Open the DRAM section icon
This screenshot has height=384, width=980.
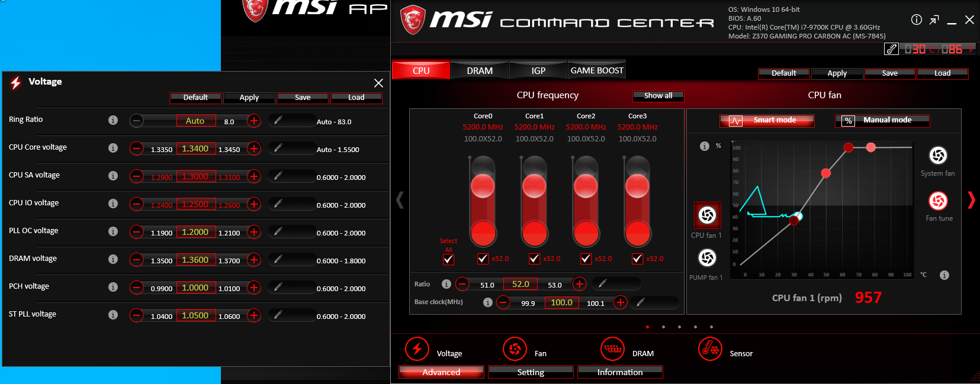click(x=612, y=348)
